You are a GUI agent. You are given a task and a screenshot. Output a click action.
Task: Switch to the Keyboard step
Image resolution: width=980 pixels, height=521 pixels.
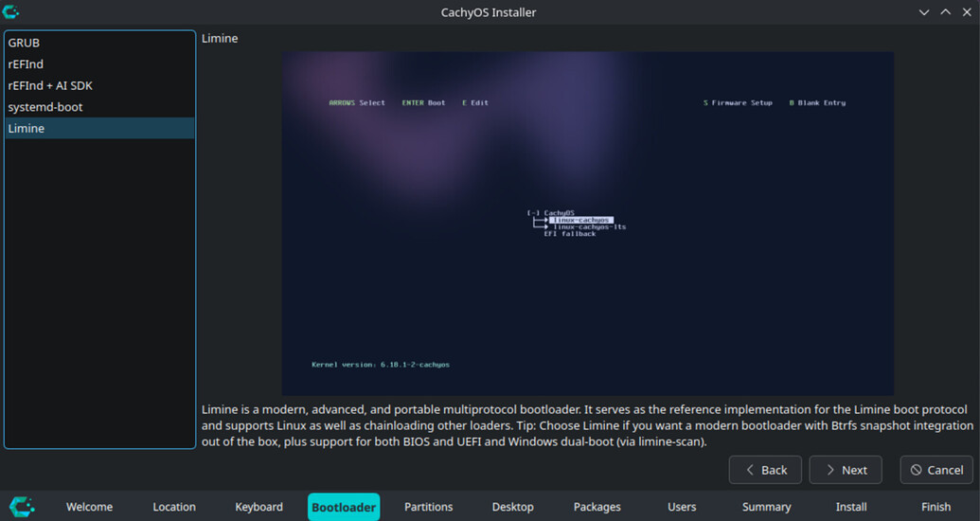[x=258, y=507]
